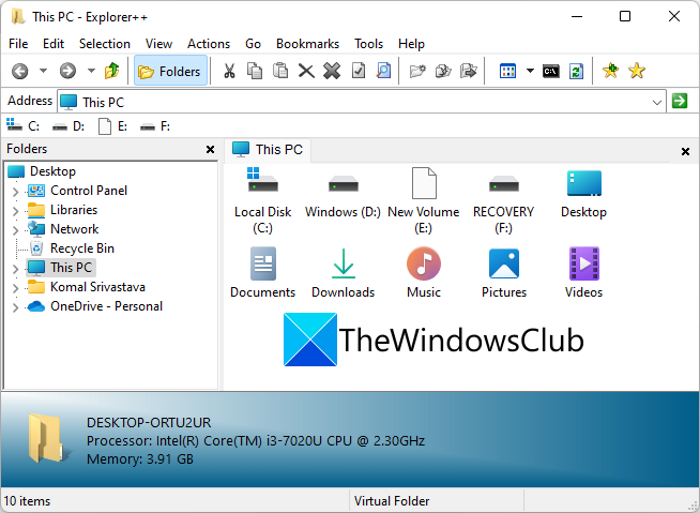Click the Address bar input field
The image size is (700, 513).
pos(362,102)
